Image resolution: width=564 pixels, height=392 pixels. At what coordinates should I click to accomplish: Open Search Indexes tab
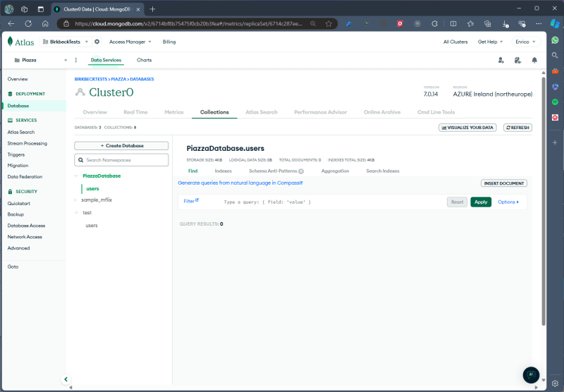click(x=383, y=171)
